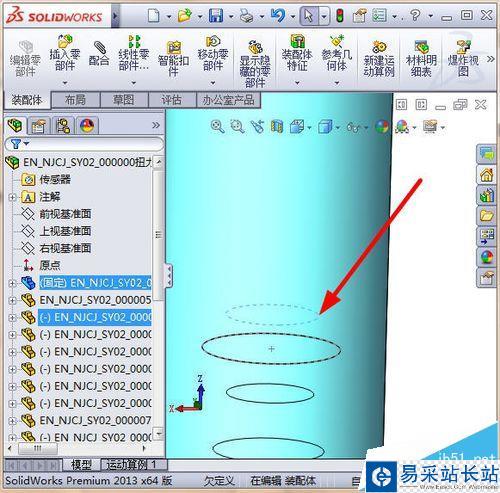Switch to 评估 ribbon tab
Screen dimensions: 500x493
click(x=172, y=100)
